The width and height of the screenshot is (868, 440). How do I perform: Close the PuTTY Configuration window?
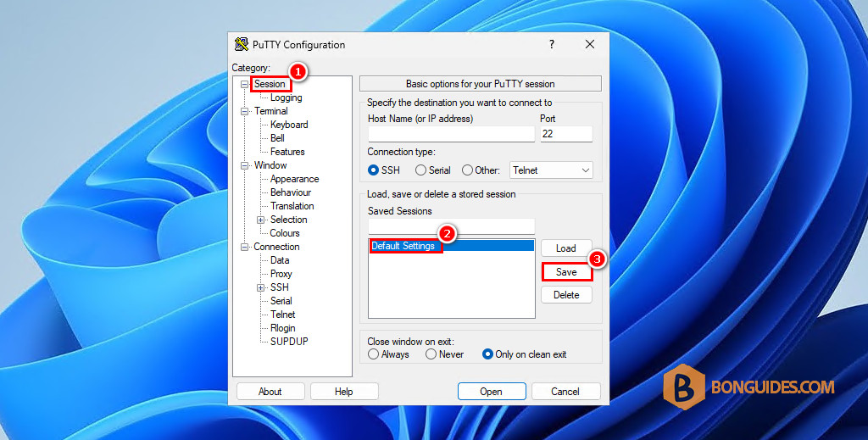pyautogui.click(x=590, y=44)
